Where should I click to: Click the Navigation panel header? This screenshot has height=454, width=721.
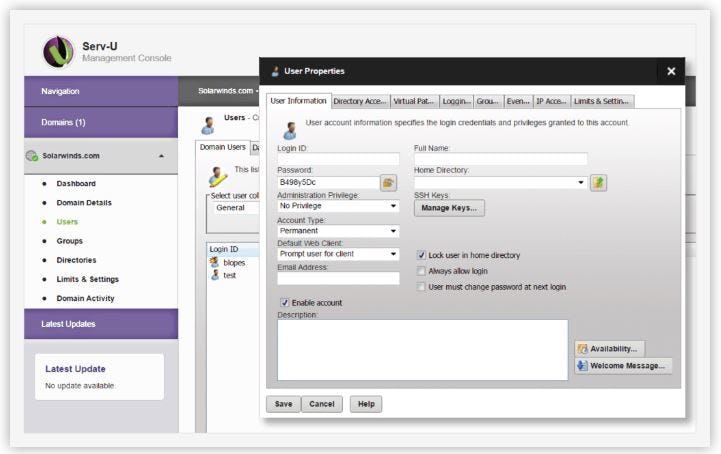[101, 91]
